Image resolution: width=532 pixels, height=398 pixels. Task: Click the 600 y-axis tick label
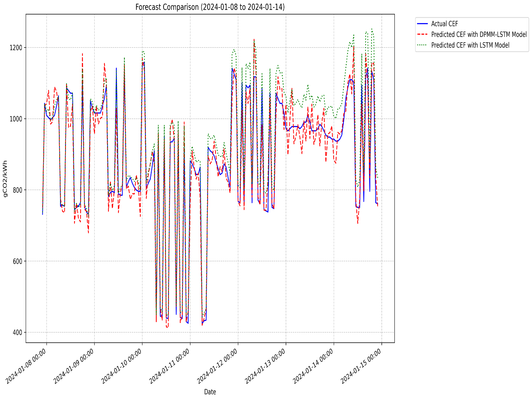[x=17, y=261]
